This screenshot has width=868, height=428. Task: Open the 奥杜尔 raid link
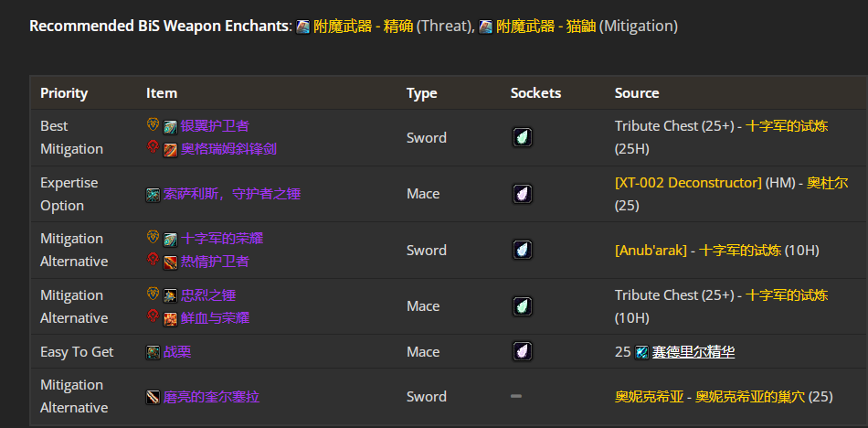(x=825, y=183)
